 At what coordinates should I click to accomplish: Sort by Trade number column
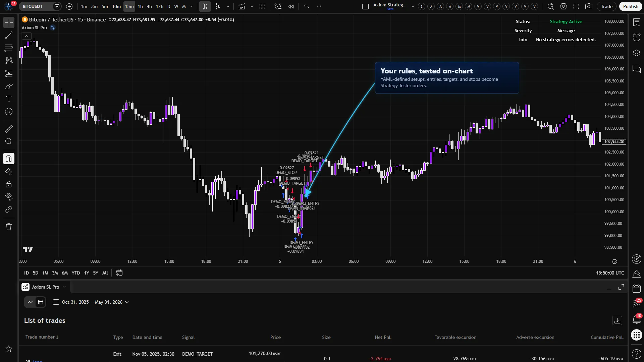coord(42,337)
